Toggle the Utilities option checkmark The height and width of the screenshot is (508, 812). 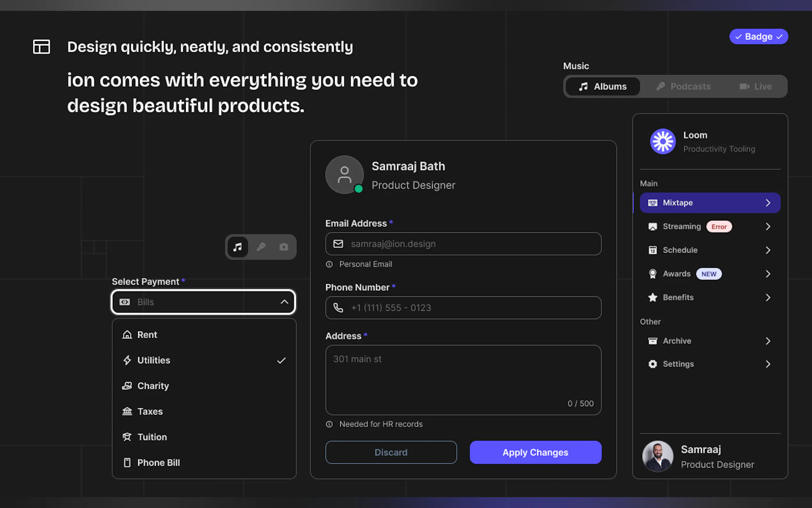tap(281, 361)
